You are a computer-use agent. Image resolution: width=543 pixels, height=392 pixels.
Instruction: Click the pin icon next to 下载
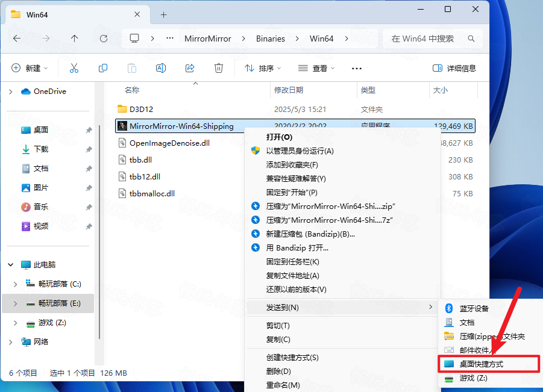[x=89, y=149]
